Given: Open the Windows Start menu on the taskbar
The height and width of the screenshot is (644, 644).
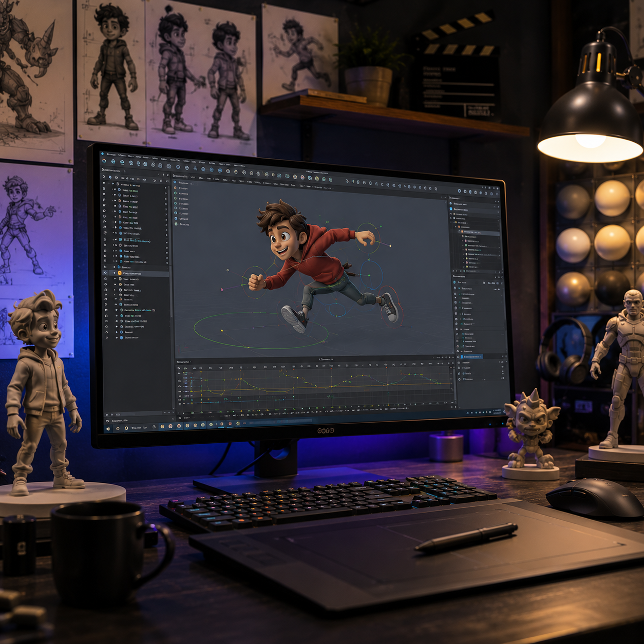Looking at the screenshot, I should [x=108, y=428].
